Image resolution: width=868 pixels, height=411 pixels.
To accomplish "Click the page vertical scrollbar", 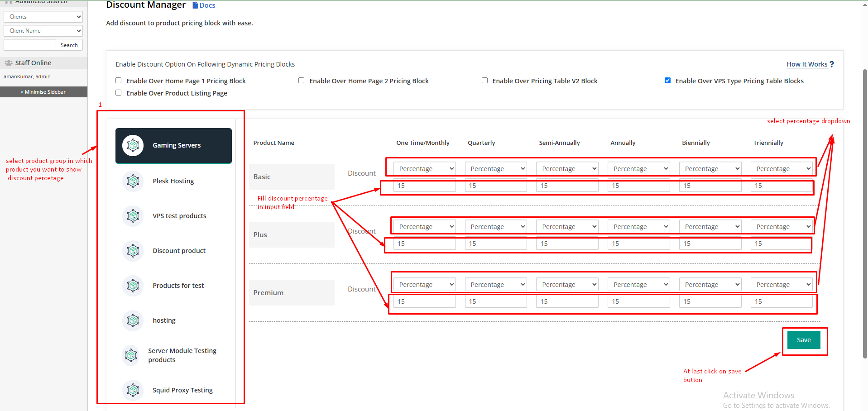I will point(865,213).
